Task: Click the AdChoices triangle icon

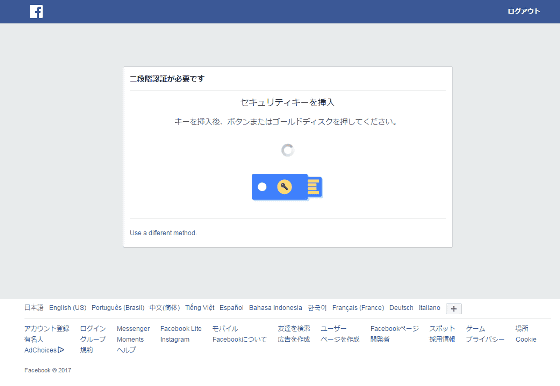Action: [x=61, y=350]
